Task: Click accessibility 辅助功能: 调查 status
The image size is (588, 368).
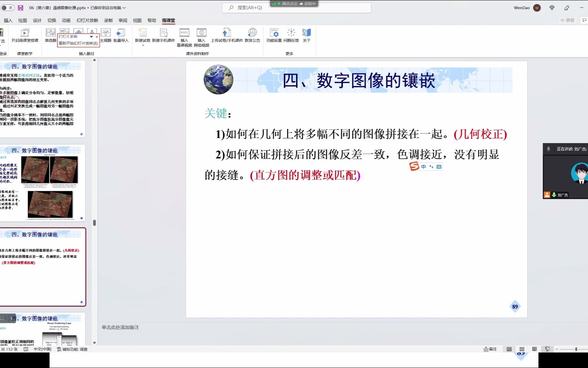Action: coord(72,349)
